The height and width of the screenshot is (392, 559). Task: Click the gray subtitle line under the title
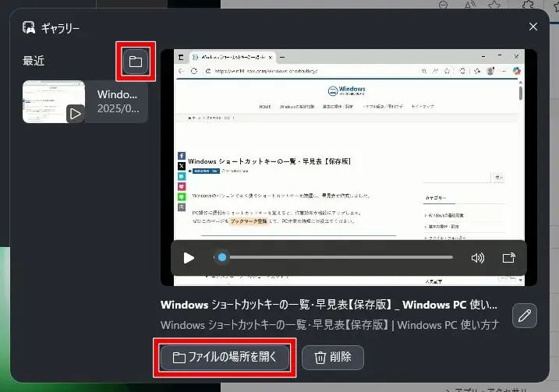tap(330, 325)
